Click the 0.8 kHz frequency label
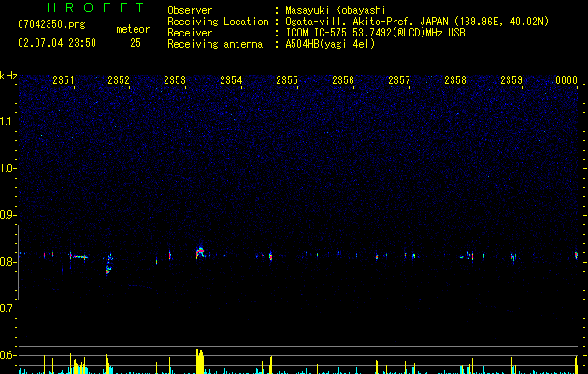 tap(7, 262)
